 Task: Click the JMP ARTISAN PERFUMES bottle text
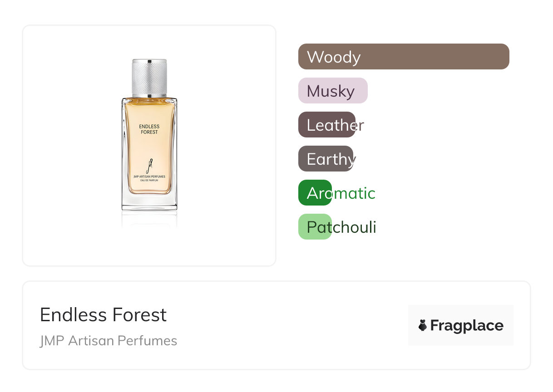pos(149,176)
